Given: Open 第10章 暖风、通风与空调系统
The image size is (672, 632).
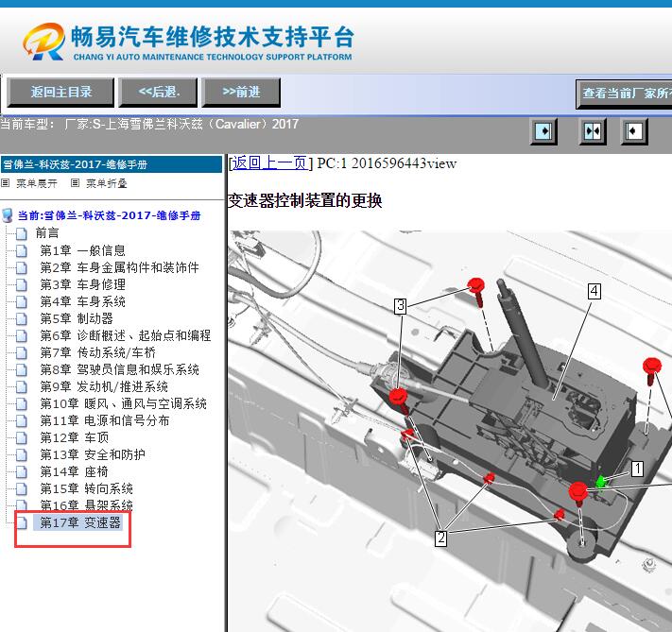Looking at the screenshot, I should [124, 403].
